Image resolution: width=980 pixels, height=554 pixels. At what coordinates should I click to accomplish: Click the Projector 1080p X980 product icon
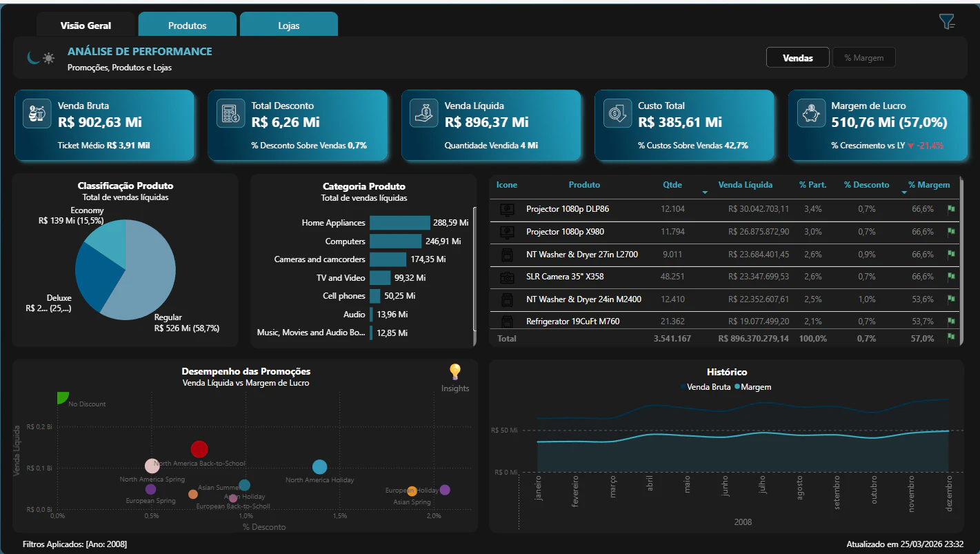(x=507, y=232)
